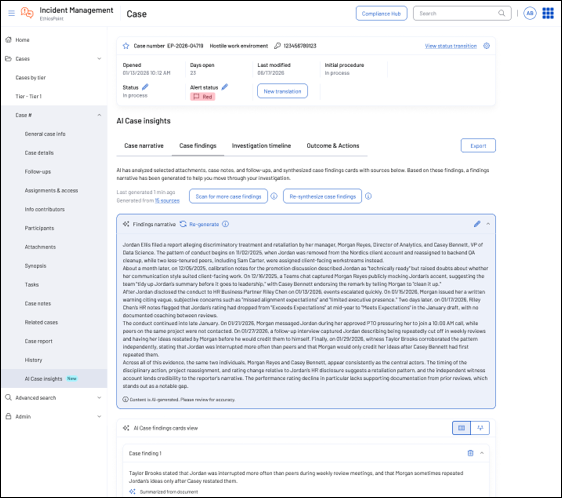
Task: Open Case details in sidebar
Action: [39, 153]
